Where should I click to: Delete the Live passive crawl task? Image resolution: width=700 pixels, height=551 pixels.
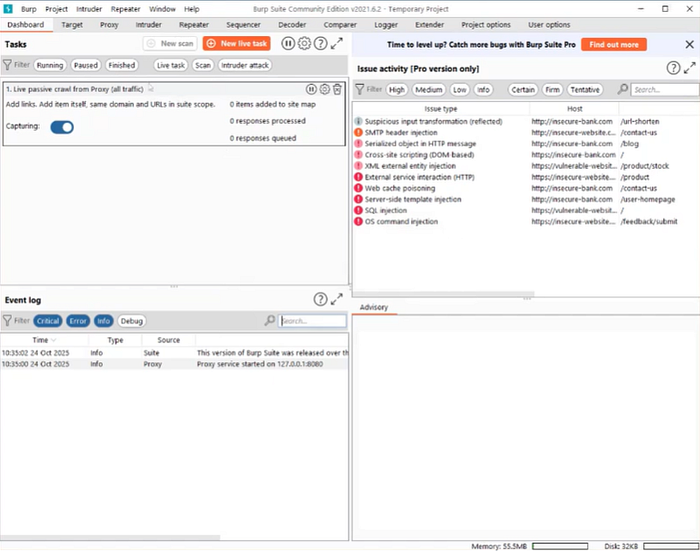click(x=338, y=89)
